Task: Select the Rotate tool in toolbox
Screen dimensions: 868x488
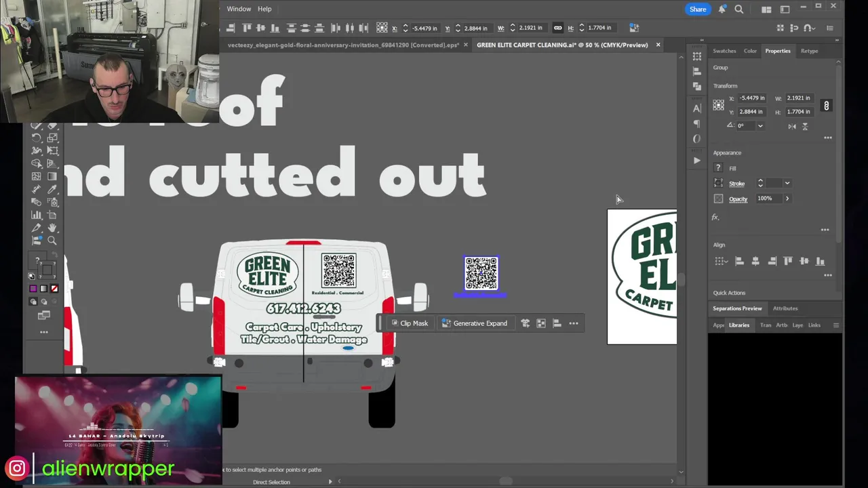Action: [36, 138]
